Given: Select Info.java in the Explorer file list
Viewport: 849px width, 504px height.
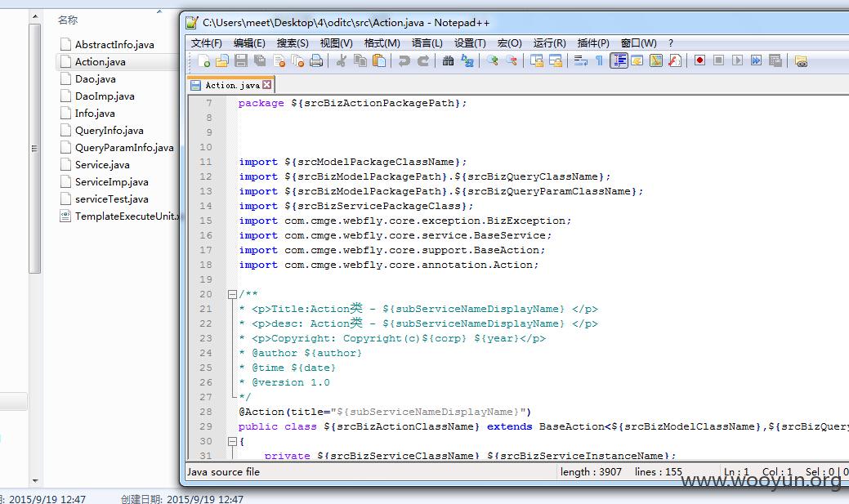Looking at the screenshot, I should click(95, 114).
